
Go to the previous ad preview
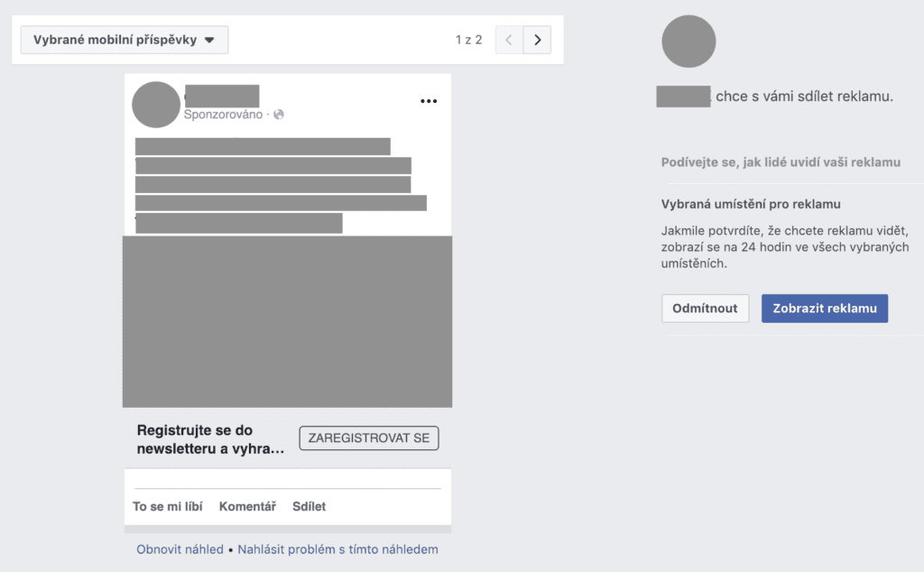click(509, 40)
